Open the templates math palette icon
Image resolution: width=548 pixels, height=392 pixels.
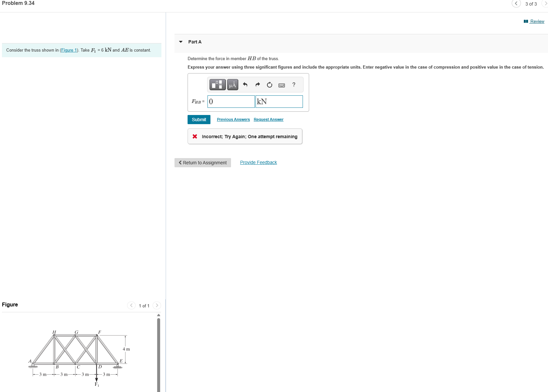[218, 85]
